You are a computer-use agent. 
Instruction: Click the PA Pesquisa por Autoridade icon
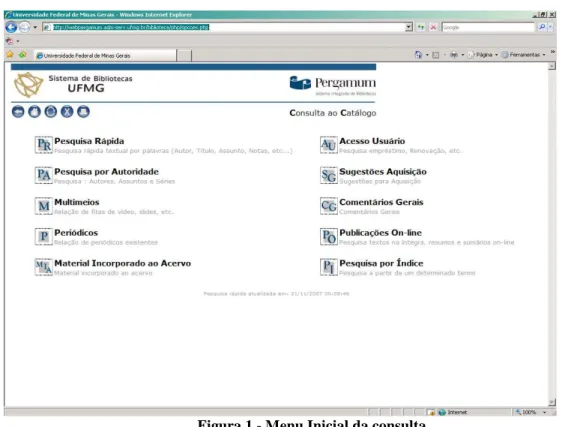pos(44,175)
